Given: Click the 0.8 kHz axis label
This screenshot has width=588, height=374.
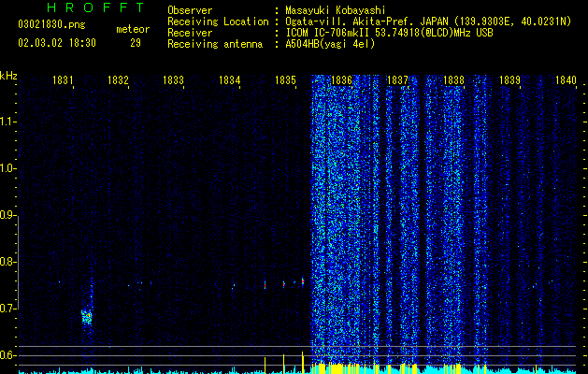Looking at the screenshot, I should click(7, 262).
